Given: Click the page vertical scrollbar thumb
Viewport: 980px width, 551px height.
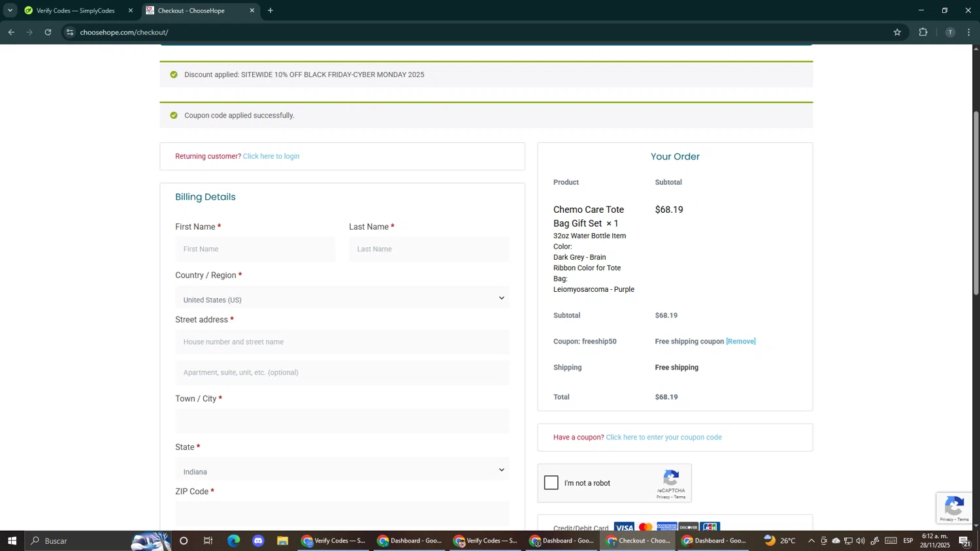Looking at the screenshot, I should [x=976, y=202].
